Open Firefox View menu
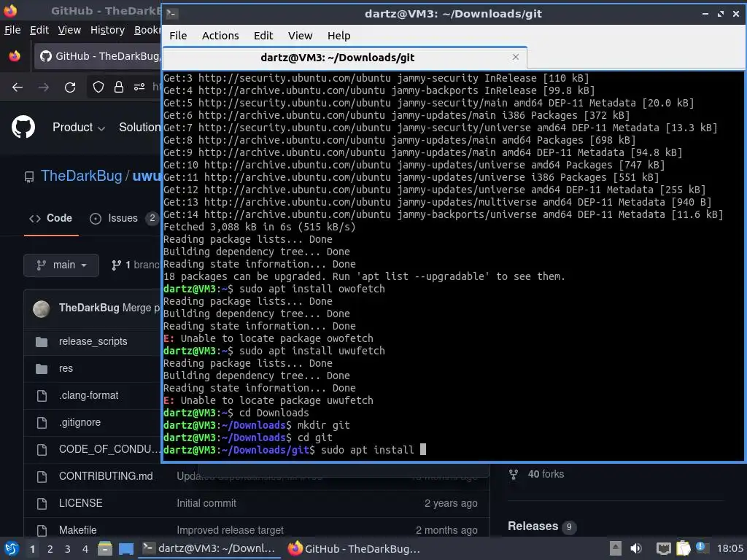The width and height of the screenshot is (747, 560). (x=69, y=30)
